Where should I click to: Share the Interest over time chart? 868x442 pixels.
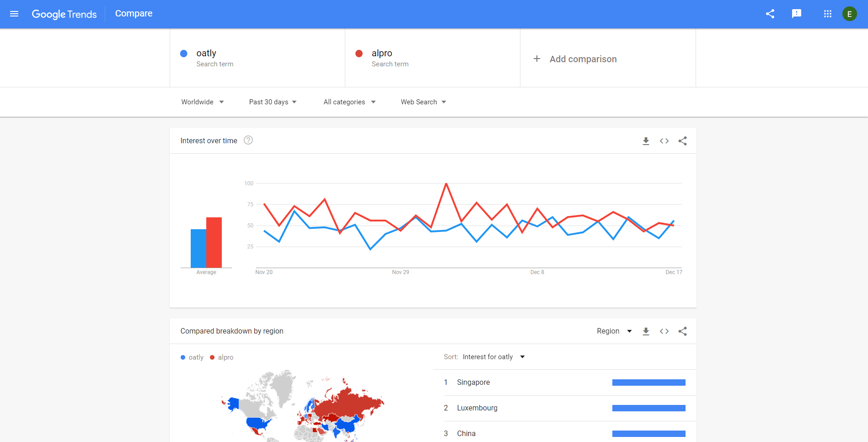point(682,141)
